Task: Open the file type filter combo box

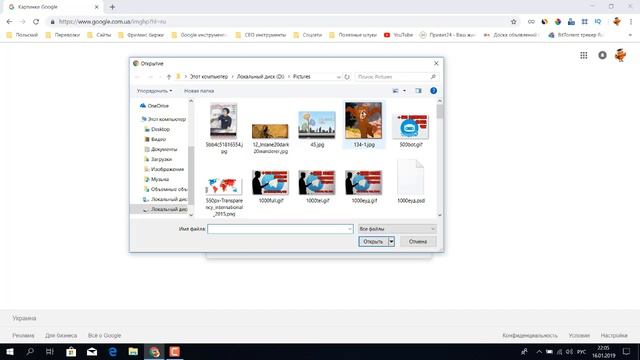Action: 397,229
